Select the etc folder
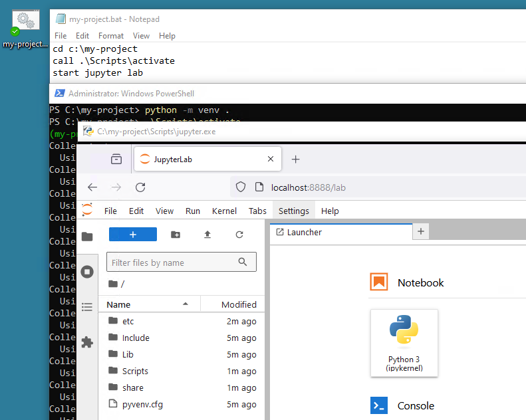Screen dimensions: 526x420 pyautogui.click(x=182, y=321)
